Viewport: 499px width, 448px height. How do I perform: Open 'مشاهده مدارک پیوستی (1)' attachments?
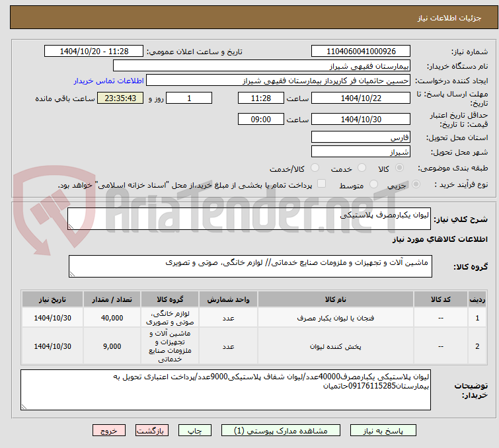click(x=281, y=431)
